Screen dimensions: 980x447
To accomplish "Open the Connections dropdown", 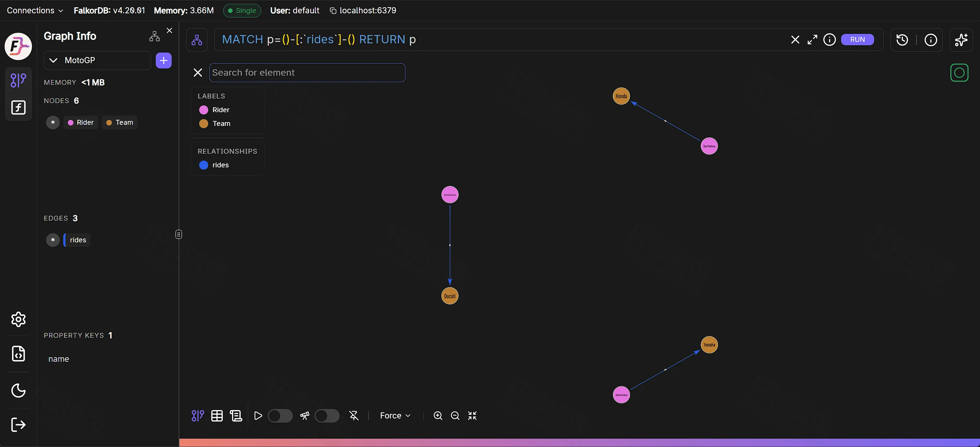I will point(35,11).
